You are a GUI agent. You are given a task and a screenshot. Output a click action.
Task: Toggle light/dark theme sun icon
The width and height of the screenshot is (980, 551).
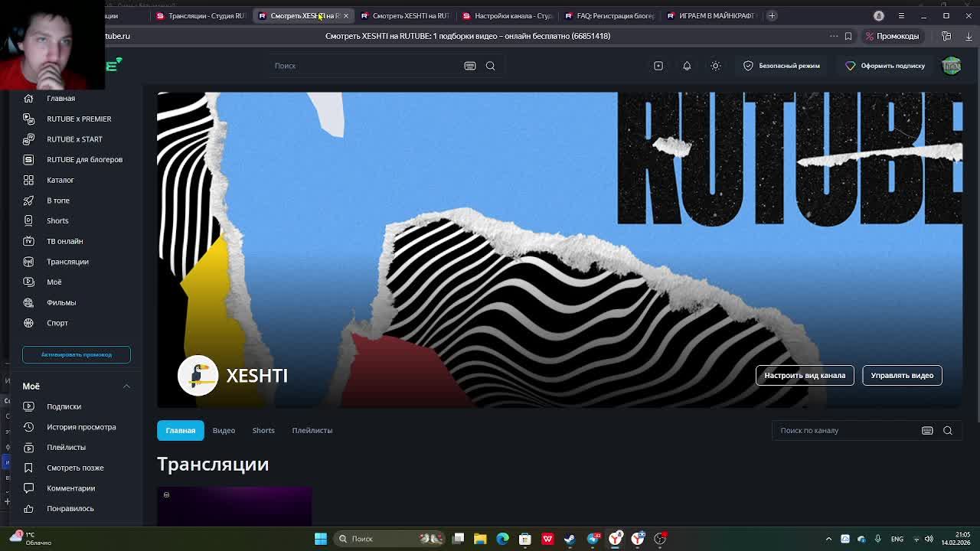(x=715, y=66)
